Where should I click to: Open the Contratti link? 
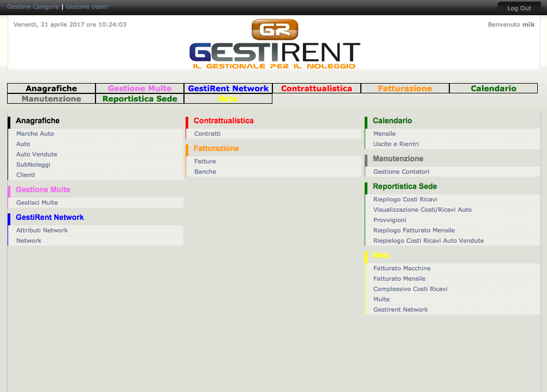click(x=207, y=134)
